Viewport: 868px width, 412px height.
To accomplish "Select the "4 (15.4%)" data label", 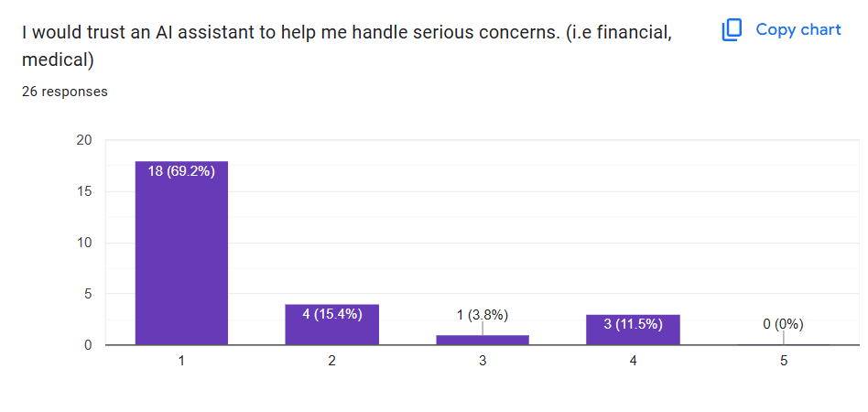I will (331, 314).
